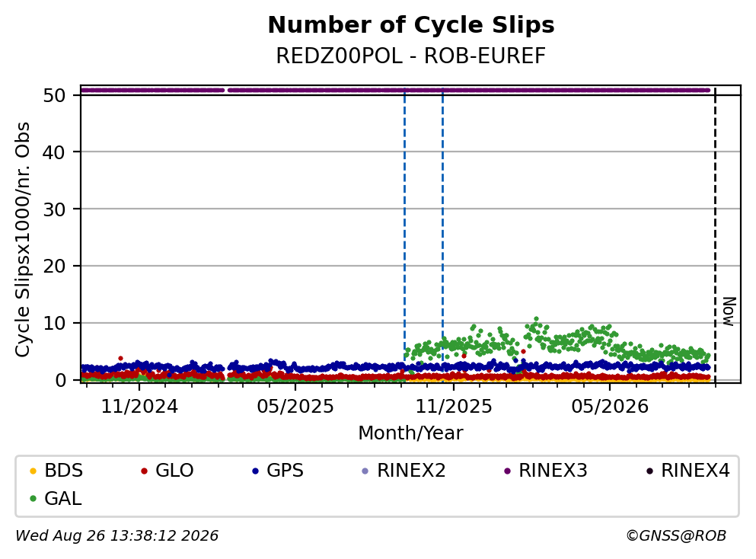
Task: Click the y-axis 50 tick label
Action: pyautogui.click(x=55, y=95)
